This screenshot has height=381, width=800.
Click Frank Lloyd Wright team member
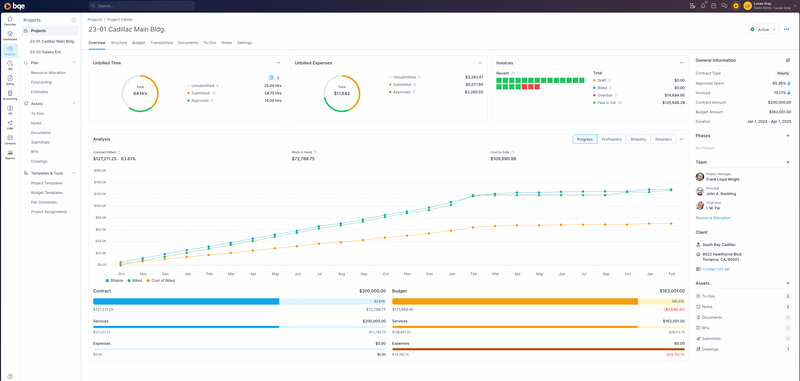pos(722,180)
